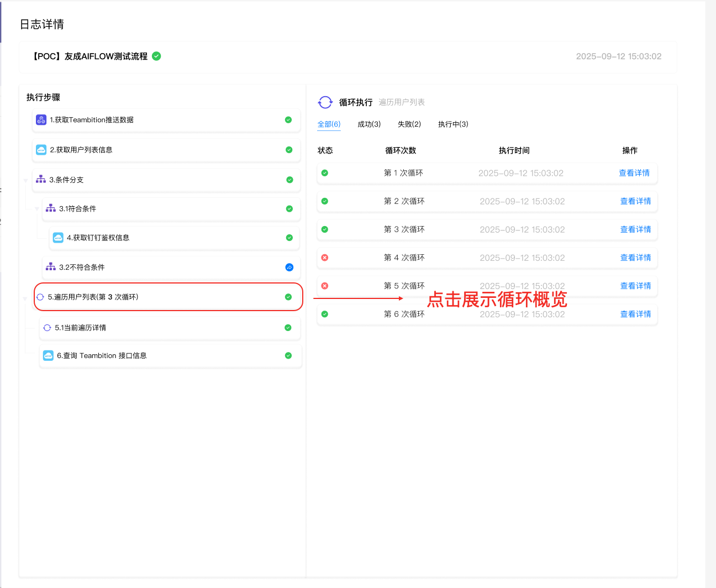Click the HTTP cloud icon on step 2
This screenshot has width=716, height=588.
[x=41, y=150]
